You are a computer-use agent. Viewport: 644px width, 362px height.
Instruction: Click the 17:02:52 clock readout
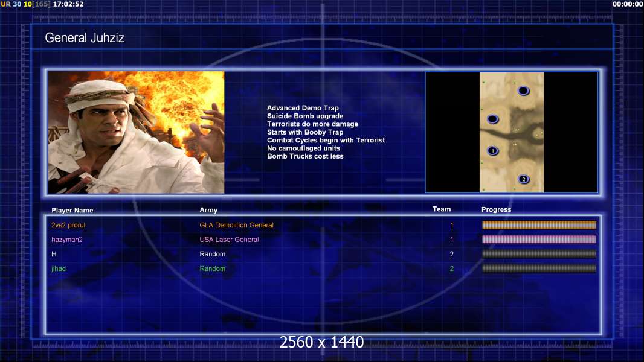[68, 4]
